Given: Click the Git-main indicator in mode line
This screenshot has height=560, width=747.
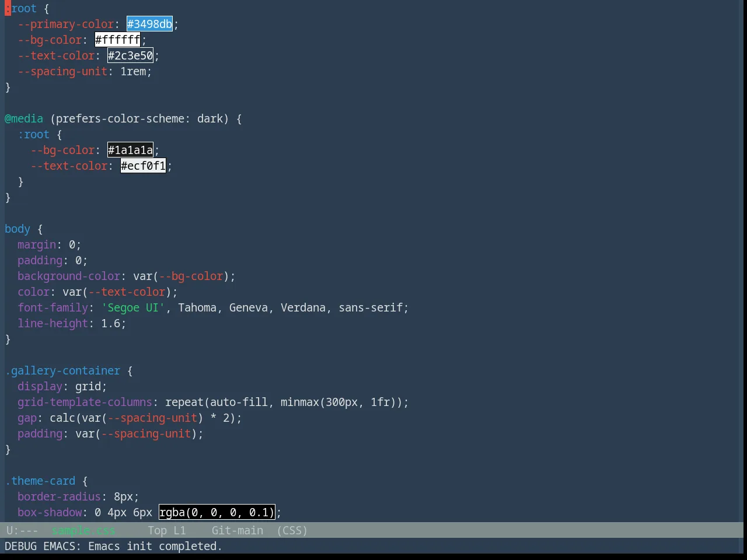Looking at the screenshot, I should pos(238,530).
